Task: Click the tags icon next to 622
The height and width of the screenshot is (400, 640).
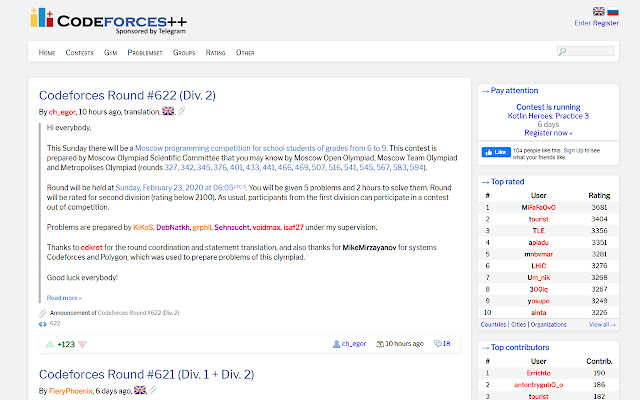Action: click(x=43, y=324)
